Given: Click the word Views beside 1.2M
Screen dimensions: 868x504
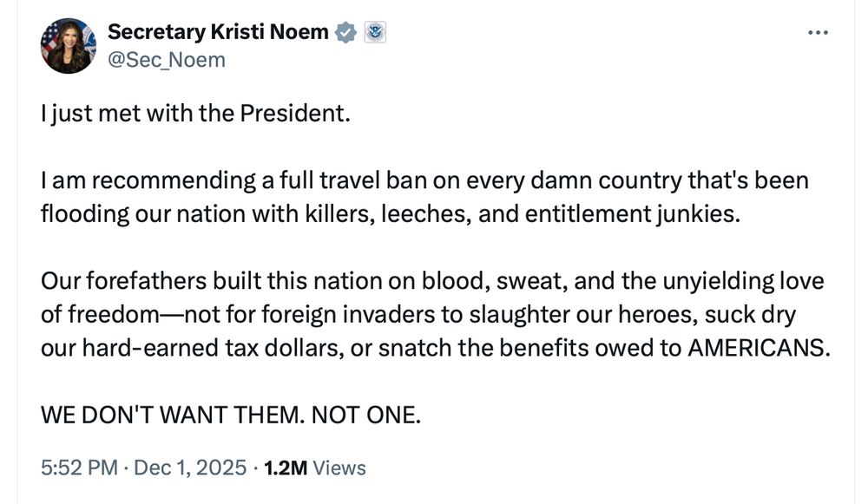Looking at the screenshot, I should [339, 468].
